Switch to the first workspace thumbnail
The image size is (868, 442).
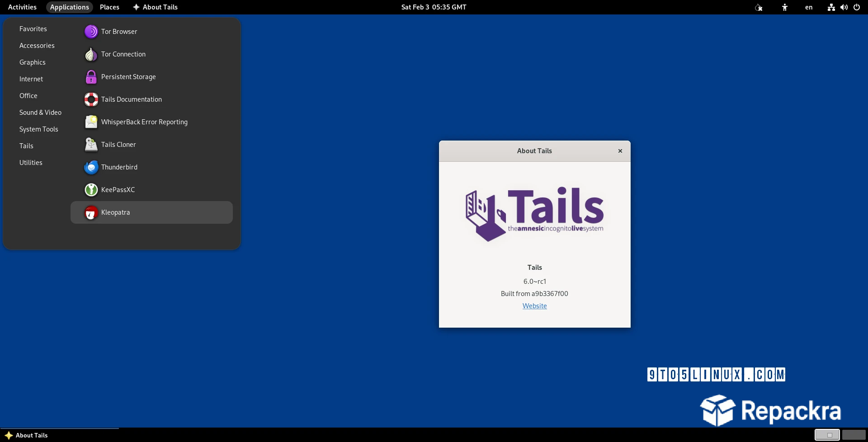tap(827, 435)
